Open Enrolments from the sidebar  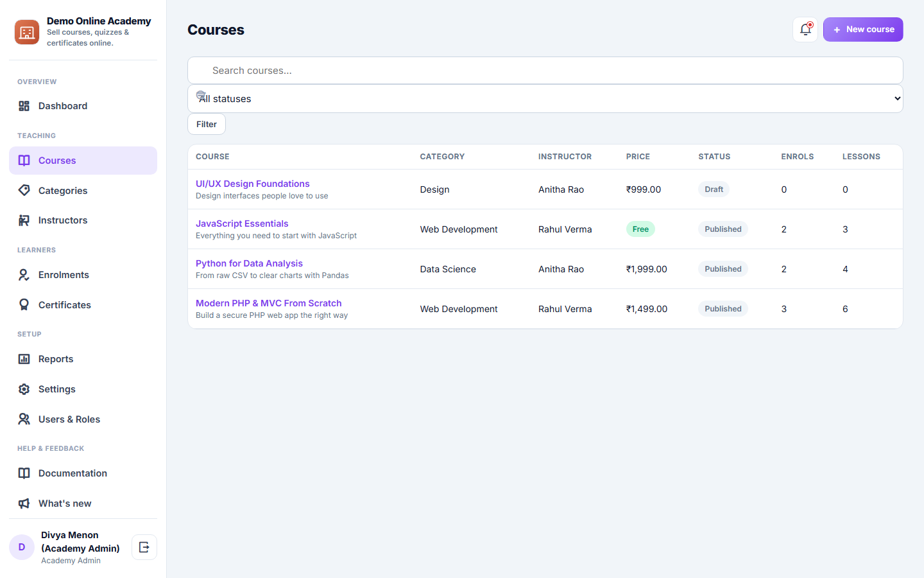[83, 275]
